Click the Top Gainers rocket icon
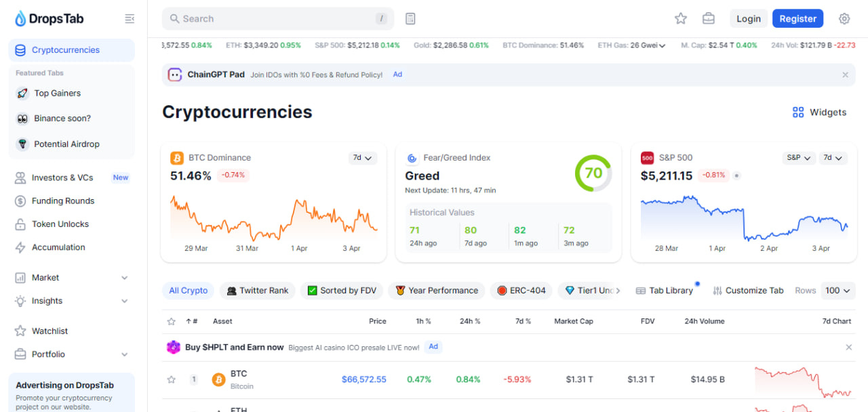 (x=22, y=94)
